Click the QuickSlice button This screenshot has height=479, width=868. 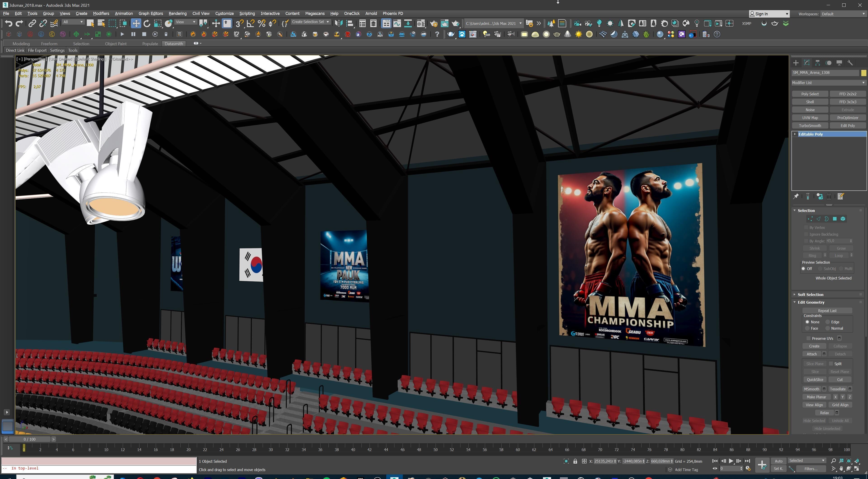pos(815,380)
